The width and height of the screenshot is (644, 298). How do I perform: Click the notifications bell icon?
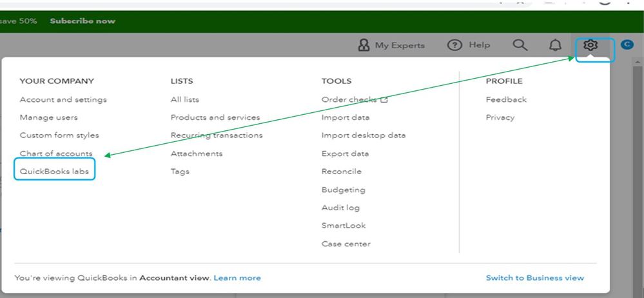[555, 45]
